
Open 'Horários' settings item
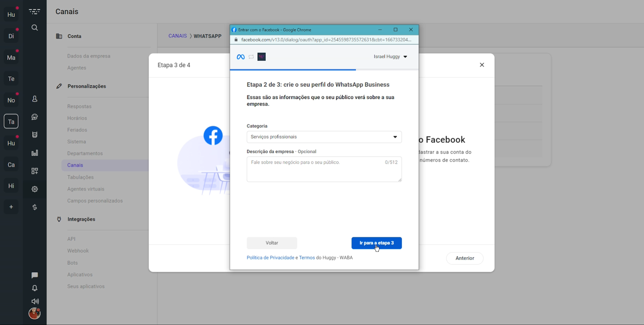[x=77, y=118]
